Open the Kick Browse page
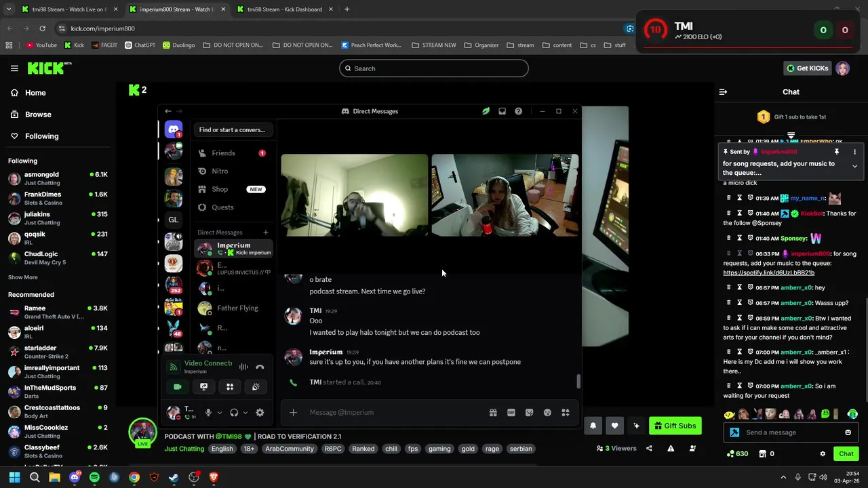Viewport: 868px width, 488px height. pos(31,115)
